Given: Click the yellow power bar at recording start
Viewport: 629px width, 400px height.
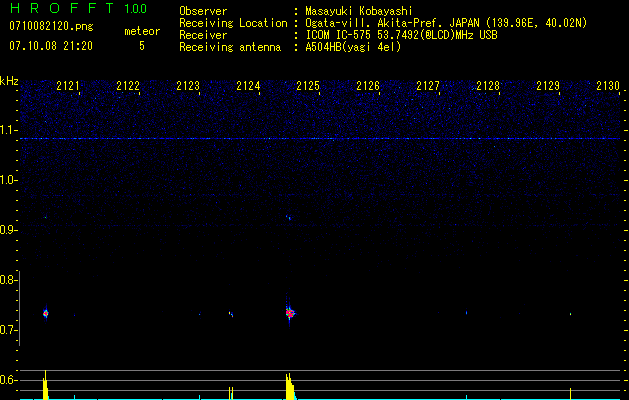Looking at the screenshot, I should coord(45,385).
